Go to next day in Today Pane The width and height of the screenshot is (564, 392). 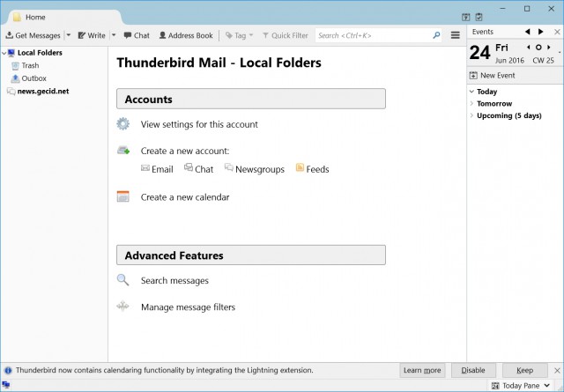click(549, 47)
